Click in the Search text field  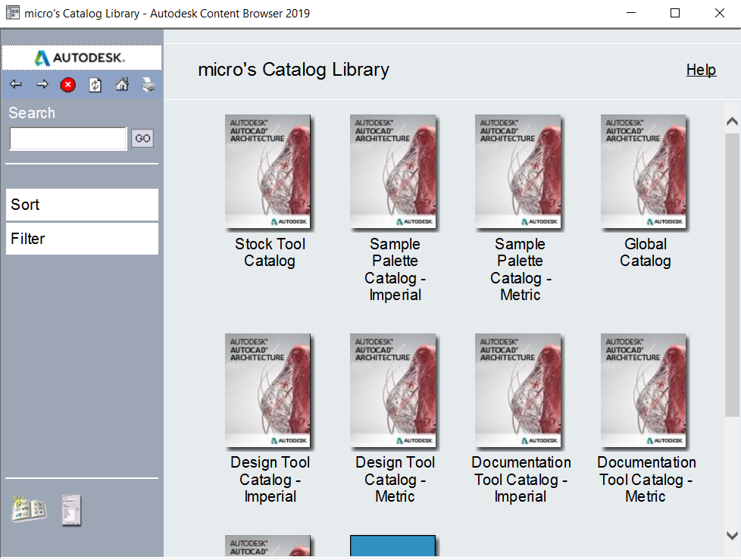(68, 139)
